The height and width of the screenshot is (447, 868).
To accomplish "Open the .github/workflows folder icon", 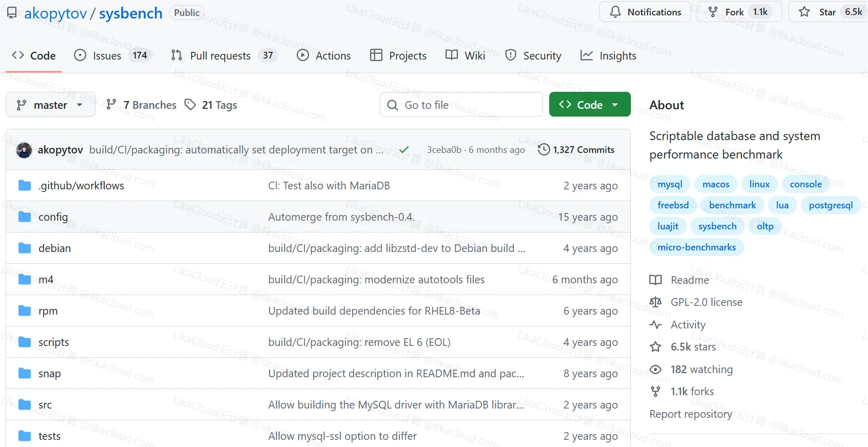I will click(25, 185).
